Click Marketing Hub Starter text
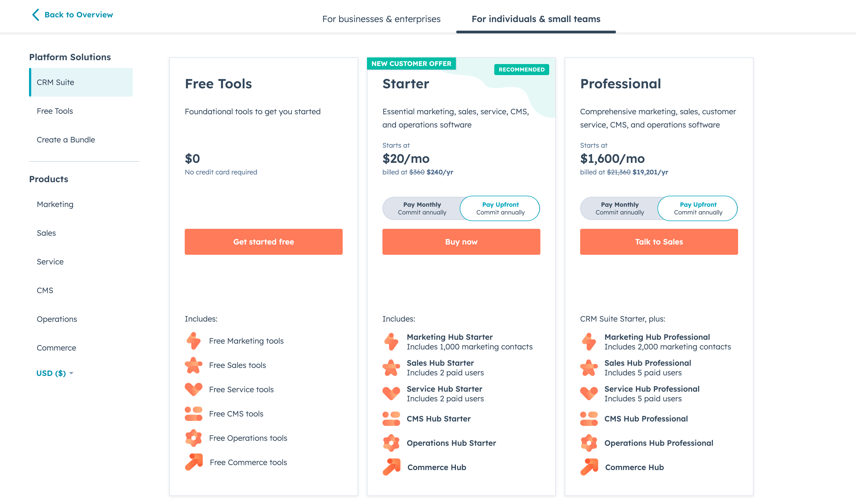 (x=450, y=337)
